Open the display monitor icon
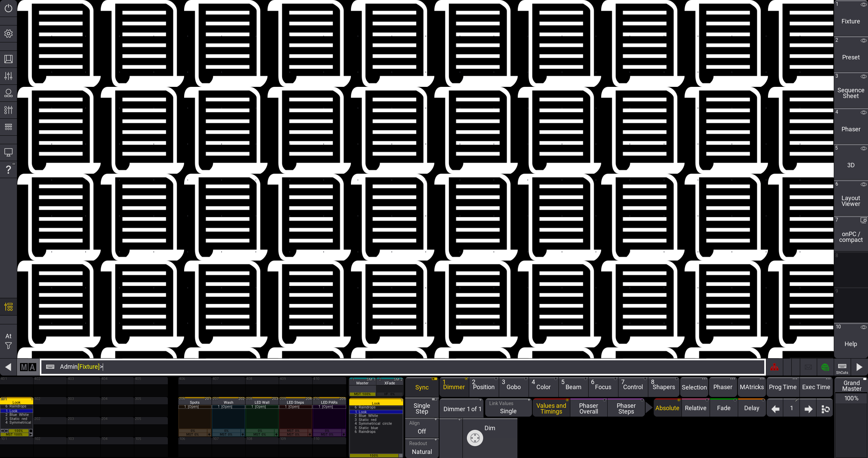The height and width of the screenshot is (458, 868). click(x=8, y=152)
